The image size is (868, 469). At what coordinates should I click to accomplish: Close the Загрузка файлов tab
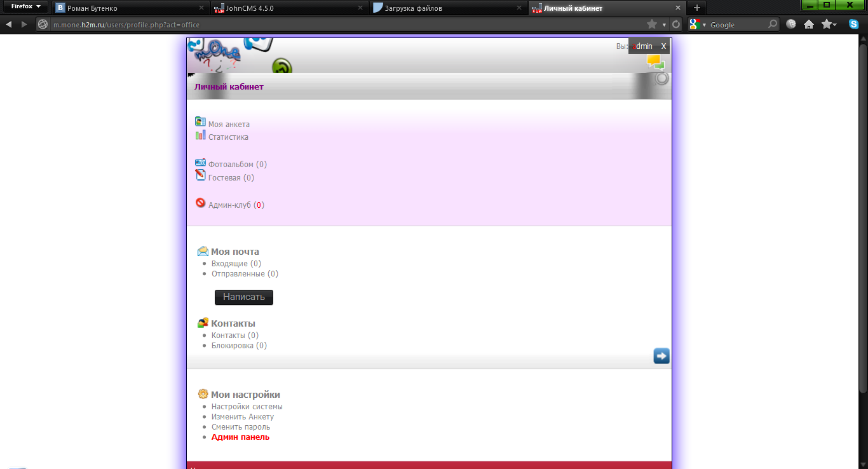[x=519, y=8]
